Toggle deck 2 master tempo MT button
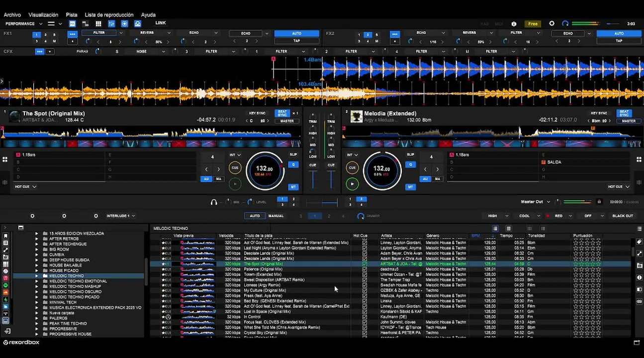Image resolution: width=644 pixels, height=358 pixels. [x=410, y=187]
